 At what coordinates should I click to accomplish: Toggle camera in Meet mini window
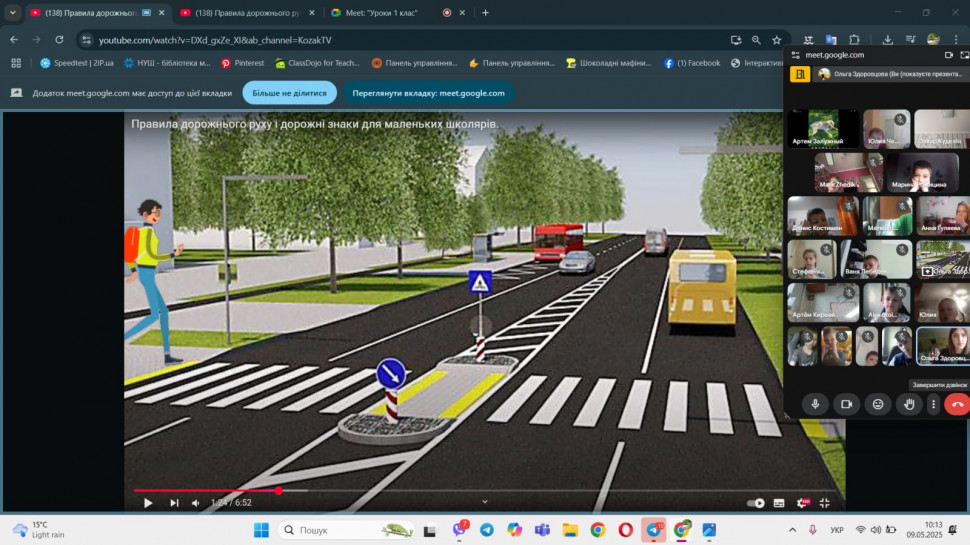click(x=846, y=404)
